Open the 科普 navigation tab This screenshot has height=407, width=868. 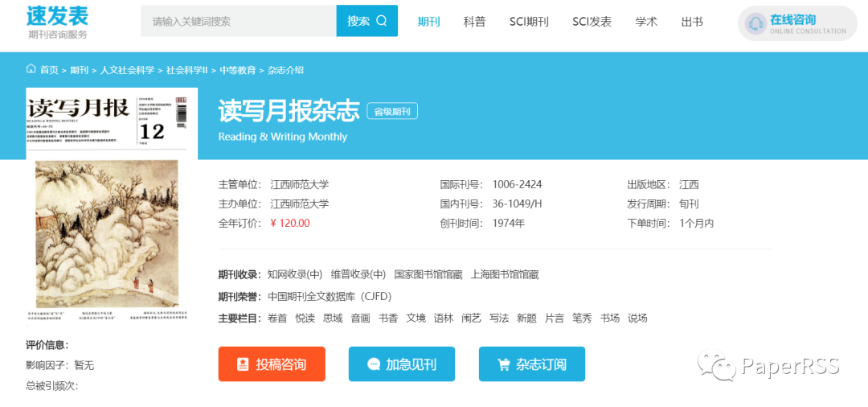click(474, 22)
